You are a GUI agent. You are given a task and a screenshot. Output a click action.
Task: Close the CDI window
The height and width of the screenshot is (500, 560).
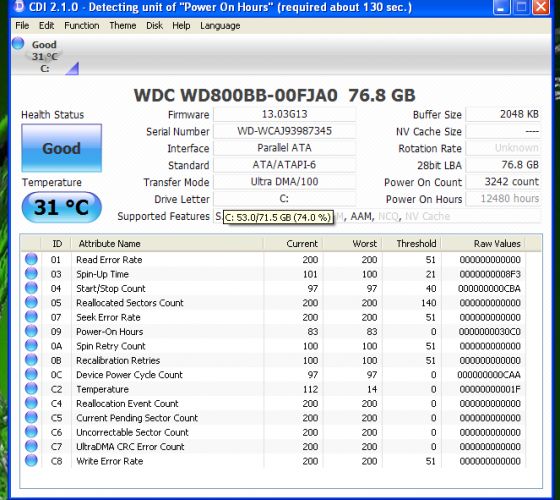point(541,7)
